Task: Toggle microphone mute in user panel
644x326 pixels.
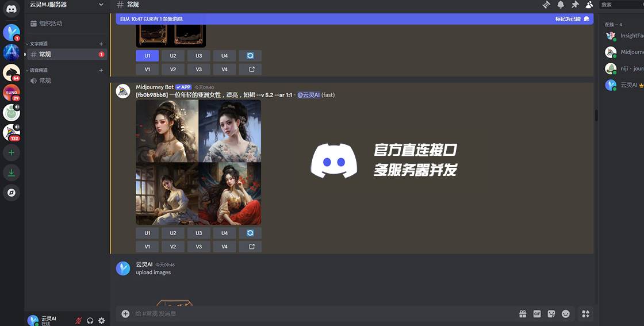Action: (x=78, y=321)
